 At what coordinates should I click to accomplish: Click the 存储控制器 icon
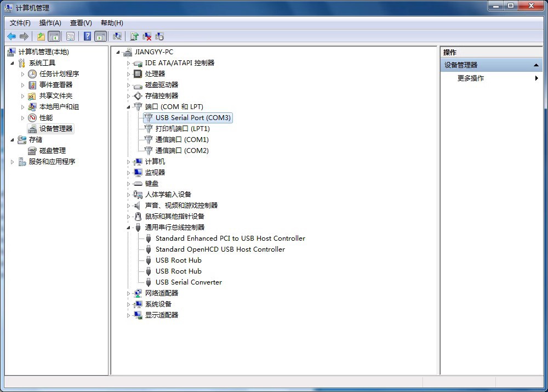point(138,96)
